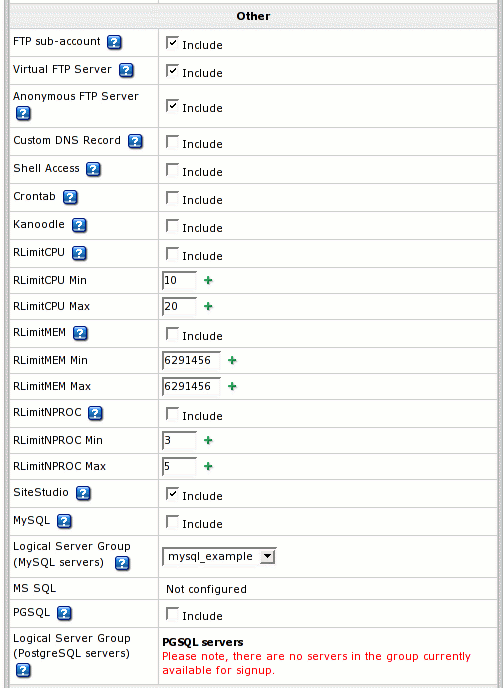Open help icon for FTP sub-account
This screenshot has height=688, width=503.
(x=115, y=42)
